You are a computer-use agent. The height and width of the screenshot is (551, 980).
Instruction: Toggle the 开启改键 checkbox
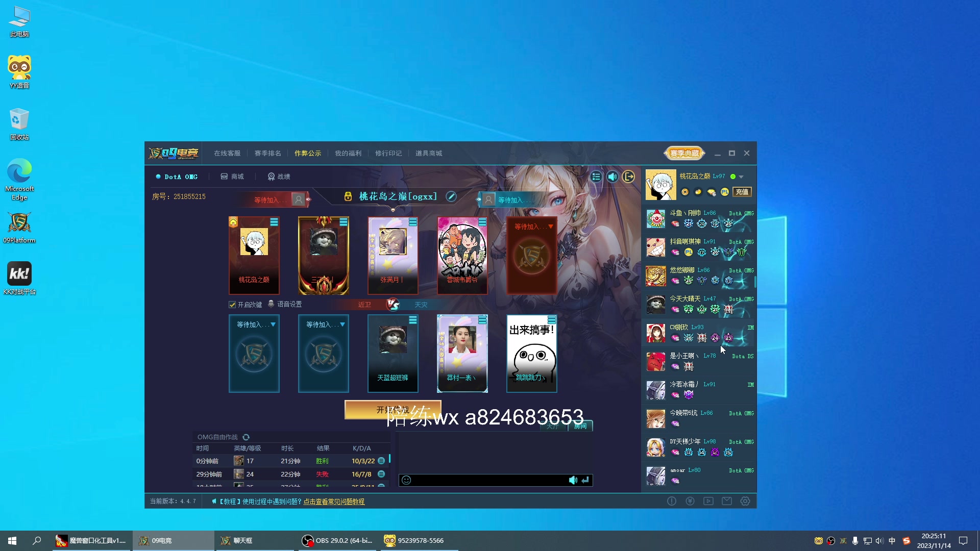pos(232,305)
